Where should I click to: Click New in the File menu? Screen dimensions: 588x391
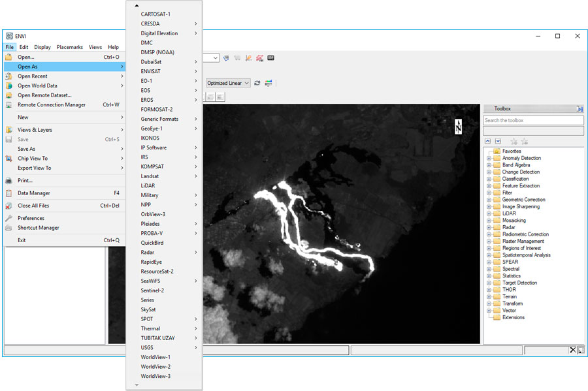point(65,117)
